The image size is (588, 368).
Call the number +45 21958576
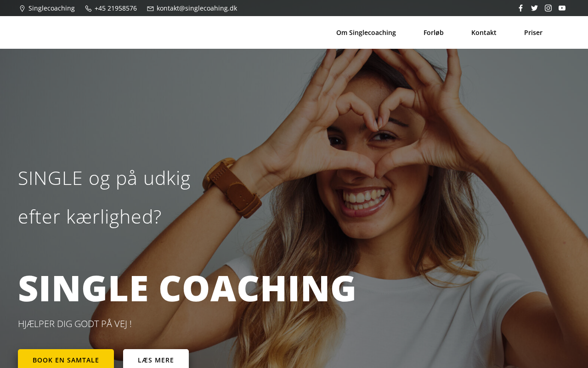[116, 8]
